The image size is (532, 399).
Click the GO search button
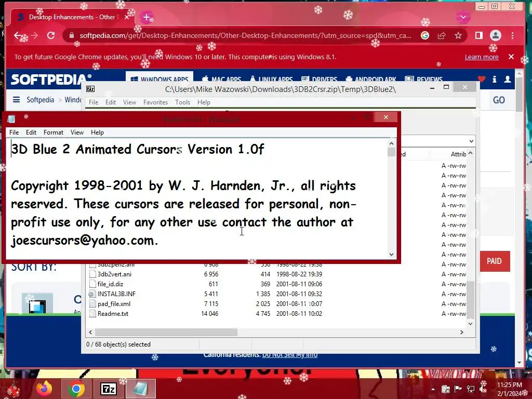499,100
